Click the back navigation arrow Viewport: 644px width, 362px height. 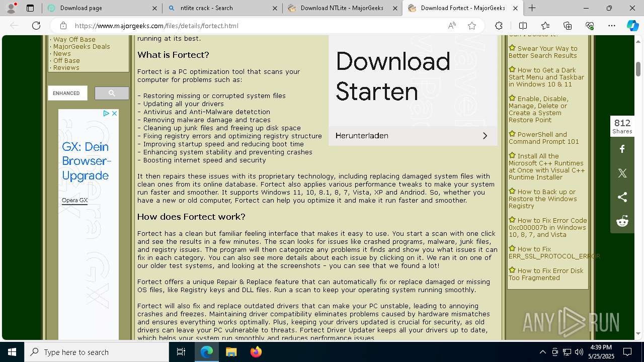pos(14,26)
